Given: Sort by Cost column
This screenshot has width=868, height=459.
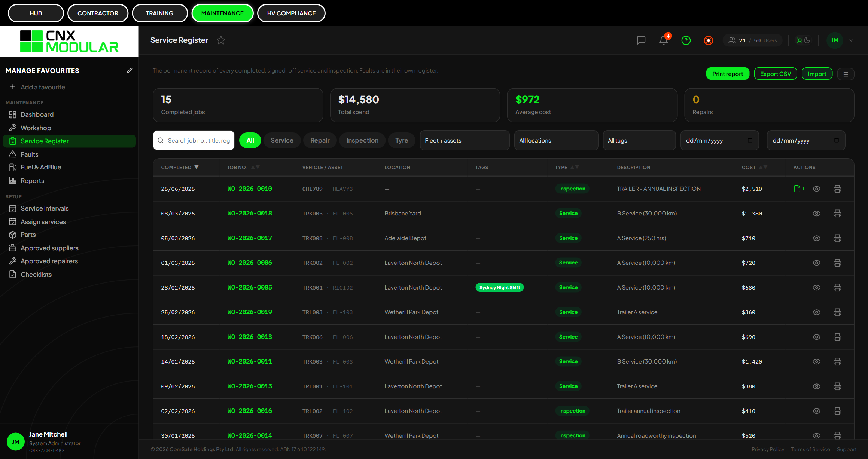Looking at the screenshot, I should pos(754,167).
